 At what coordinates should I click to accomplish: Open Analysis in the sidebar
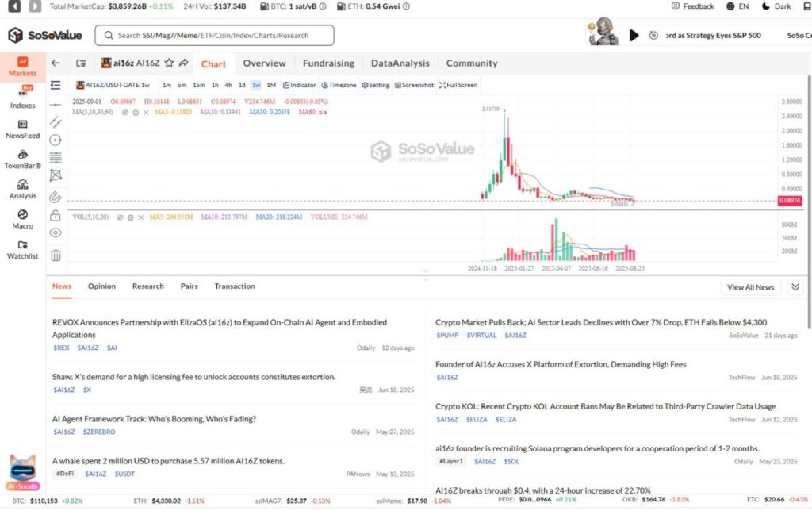[22, 189]
